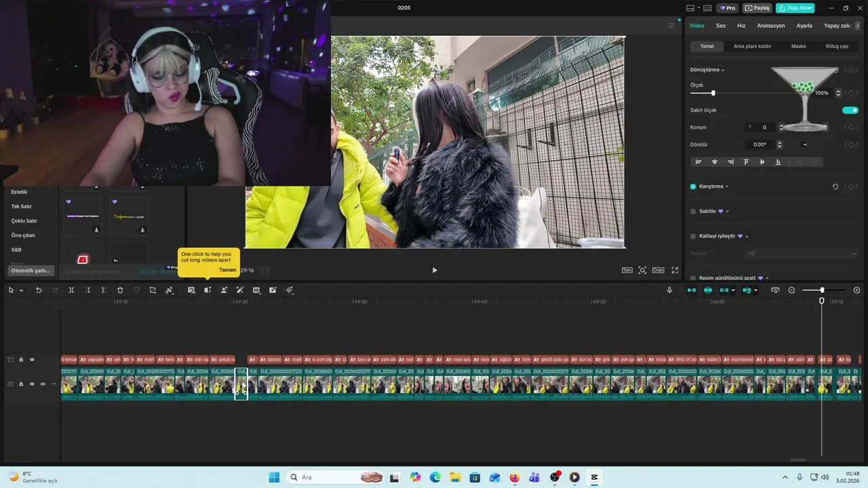The width and height of the screenshot is (868, 488).
Task: Switch preview to full quality 'Tam' button
Action: click(x=627, y=270)
